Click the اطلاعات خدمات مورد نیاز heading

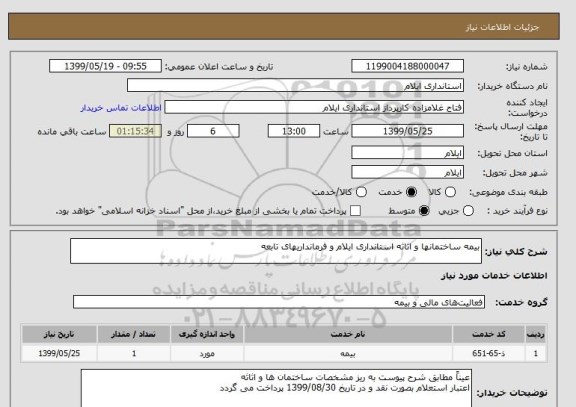[494, 276]
